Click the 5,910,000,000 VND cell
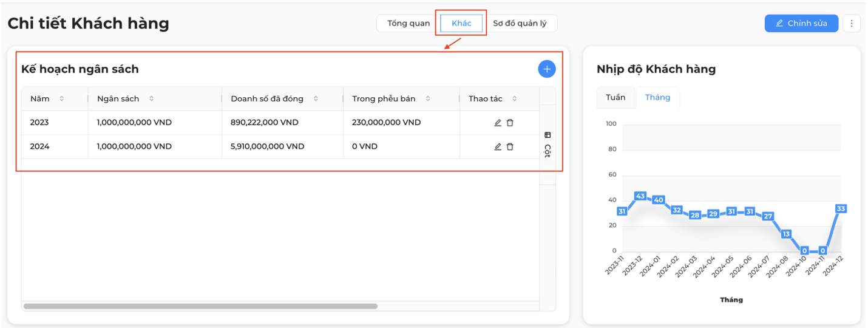Image resolution: width=868 pixels, height=328 pixels. pyautogui.click(x=282, y=146)
